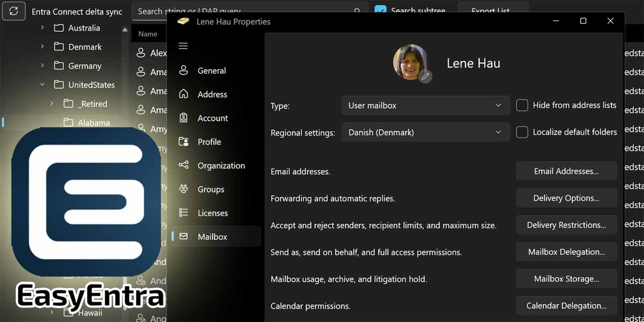
Task: Click the tree scrollbar up arrow
Action: (x=125, y=30)
